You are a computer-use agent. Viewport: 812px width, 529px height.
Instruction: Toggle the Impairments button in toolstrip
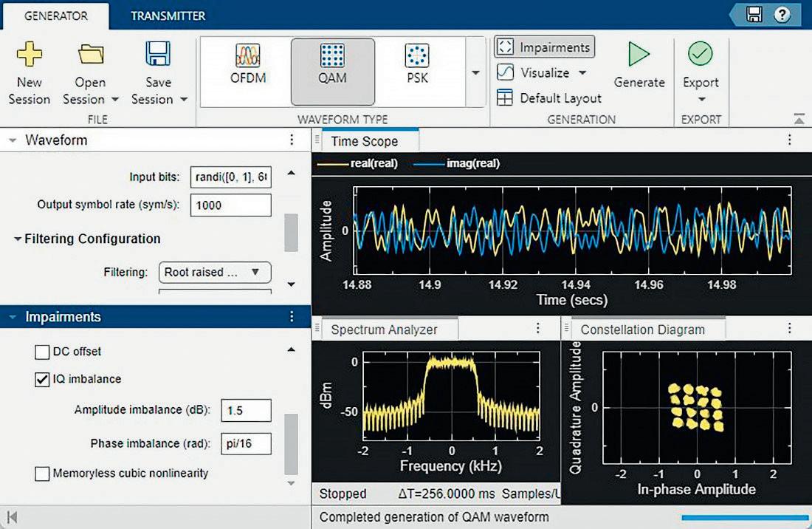pyautogui.click(x=544, y=47)
